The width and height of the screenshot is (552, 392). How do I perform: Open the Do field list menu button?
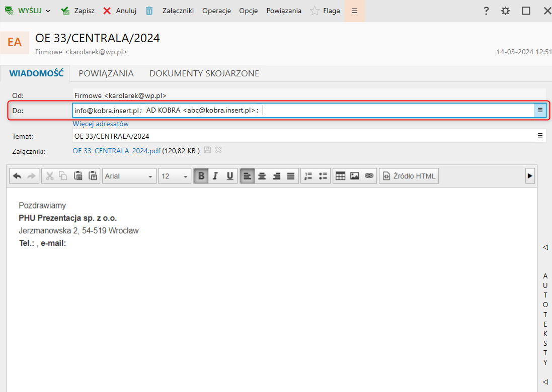click(540, 111)
